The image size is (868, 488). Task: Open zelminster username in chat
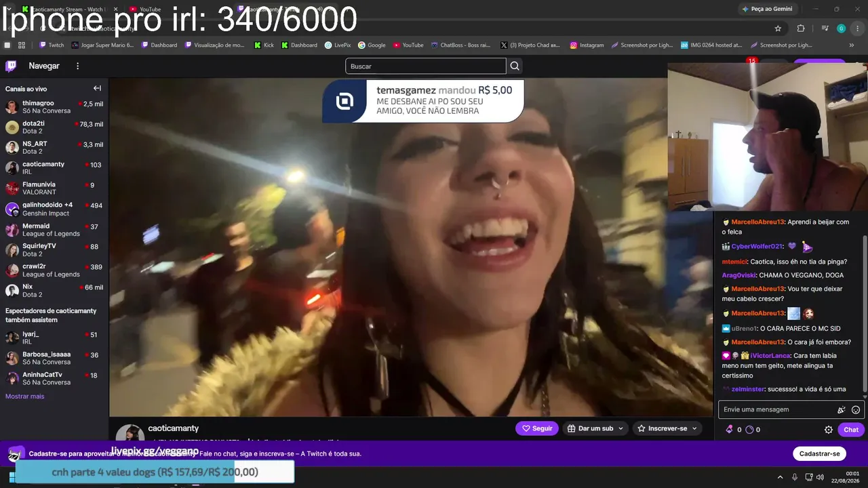point(748,389)
